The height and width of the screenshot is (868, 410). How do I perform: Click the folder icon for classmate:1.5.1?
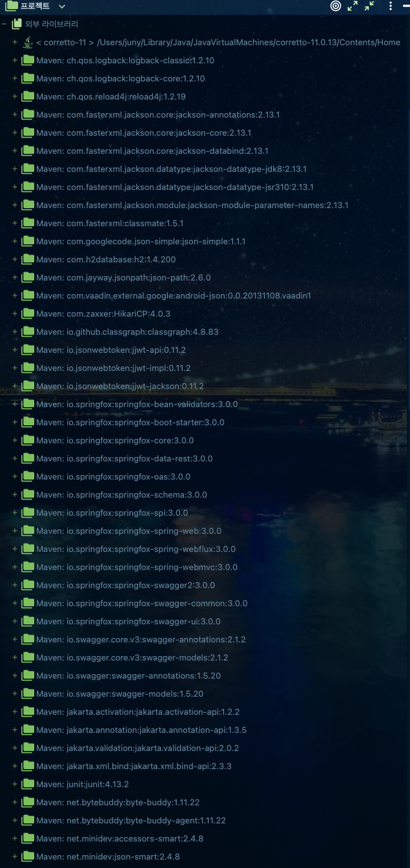click(x=28, y=223)
